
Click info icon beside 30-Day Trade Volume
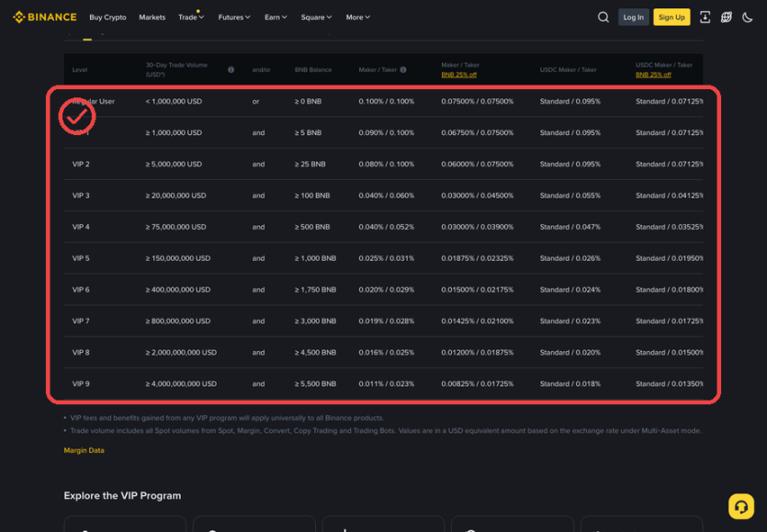(x=231, y=70)
